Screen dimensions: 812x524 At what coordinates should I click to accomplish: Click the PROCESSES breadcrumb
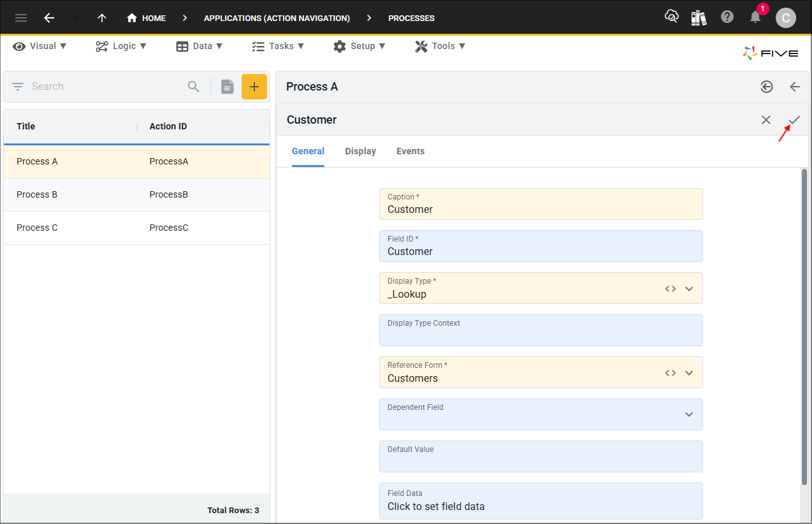(x=411, y=18)
